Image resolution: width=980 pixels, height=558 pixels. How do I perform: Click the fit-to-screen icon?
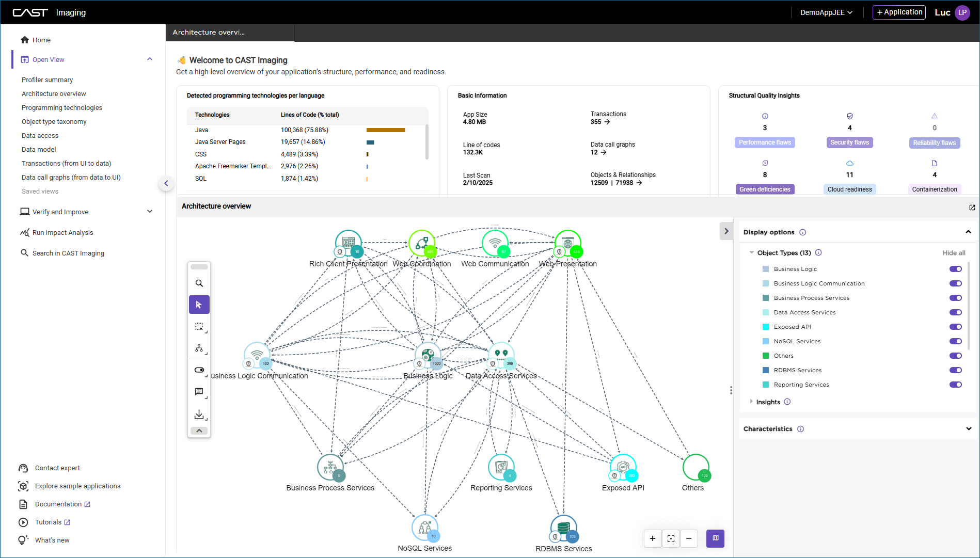pos(671,538)
